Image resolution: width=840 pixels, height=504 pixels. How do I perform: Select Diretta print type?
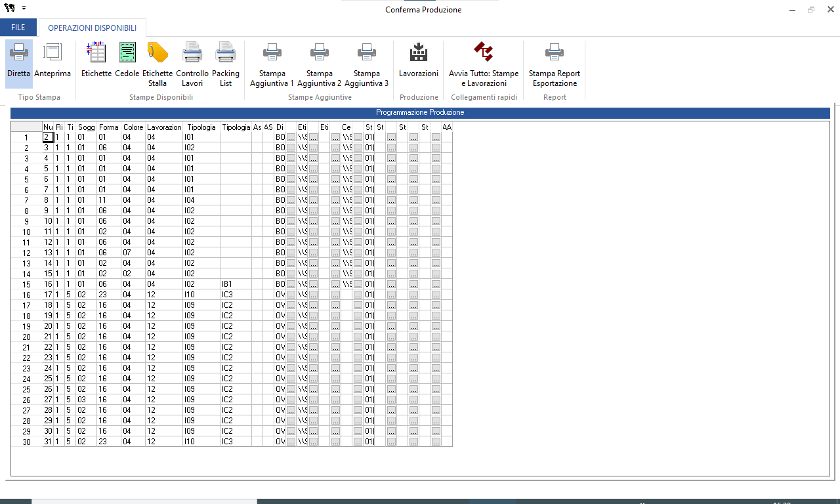tap(19, 64)
